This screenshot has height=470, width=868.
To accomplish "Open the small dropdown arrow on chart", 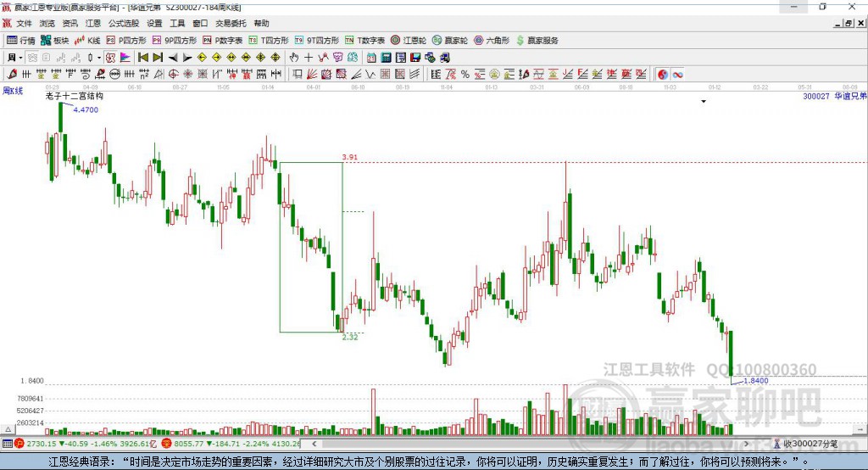I will [704, 102].
